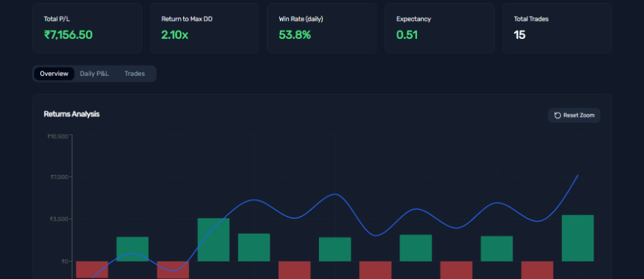644x279 pixels.
Task: Click the leftmost red bar in chart
Action: [x=92, y=269]
